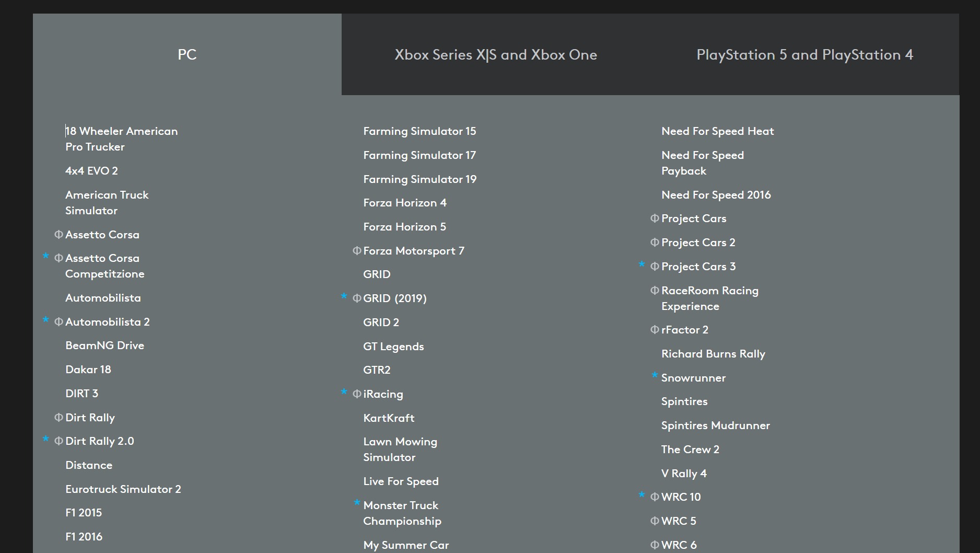Image resolution: width=980 pixels, height=553 pixels.
Task: Click The Crew 2 entry
Action: point(690,450)
